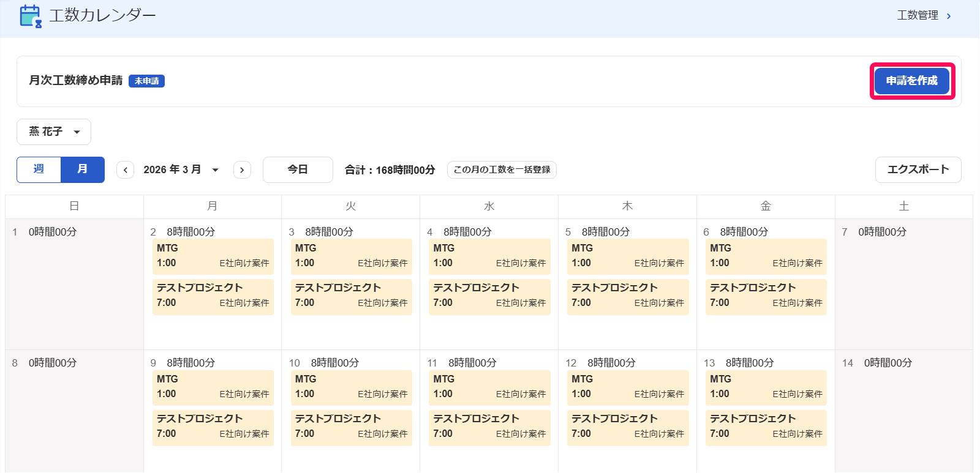980x473 pixels.
Task: Click the 水 weekday column header
Action: tap(489, 206)
